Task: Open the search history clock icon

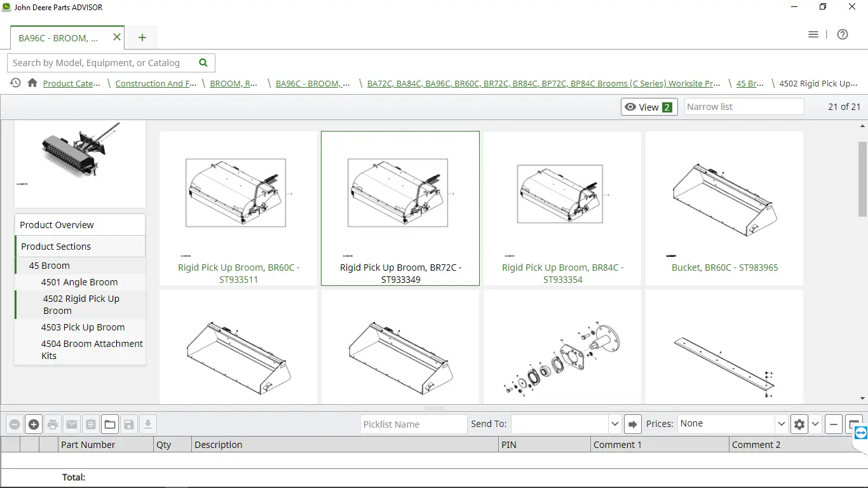Action: coord(14,83)
